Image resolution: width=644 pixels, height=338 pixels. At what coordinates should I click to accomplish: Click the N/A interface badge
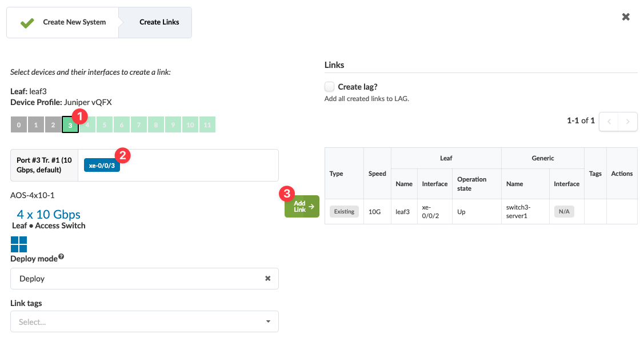[564, 211]
